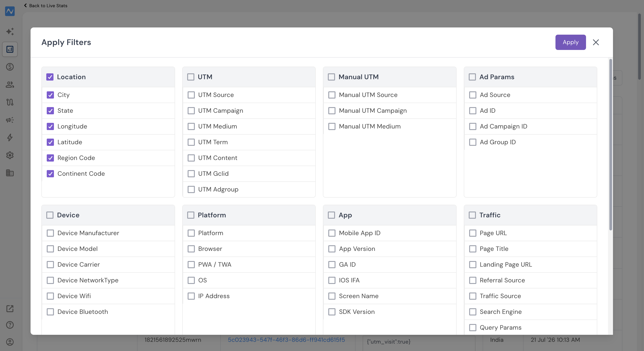This screenshot has width=644, height=351.
Task: Uncheck the State checkbox
Action: click(50, 111)
